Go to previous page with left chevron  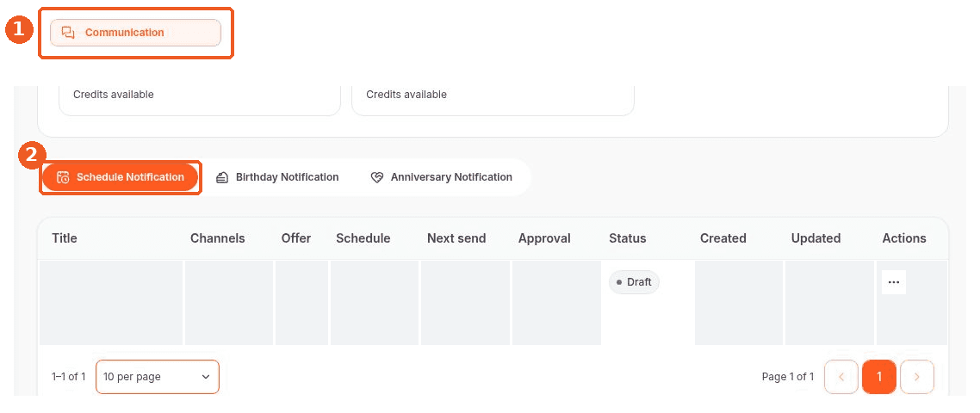[x=841, y=377]
